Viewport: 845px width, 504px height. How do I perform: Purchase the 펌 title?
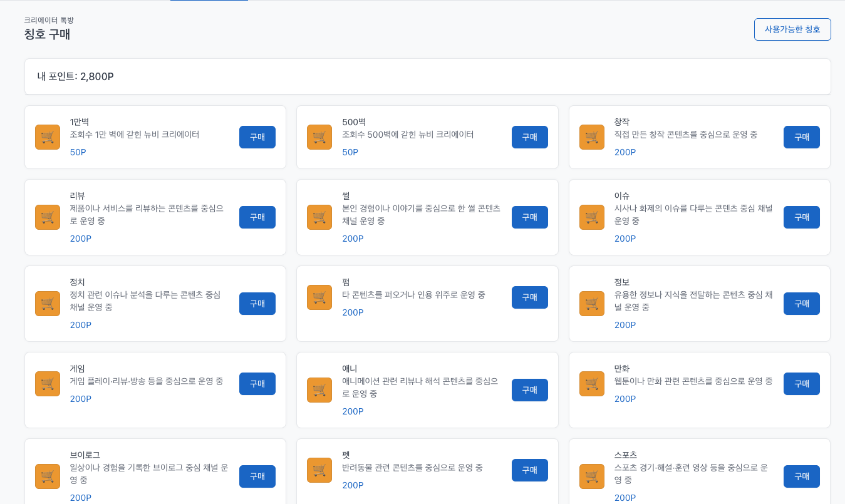[x=529, y=297]
